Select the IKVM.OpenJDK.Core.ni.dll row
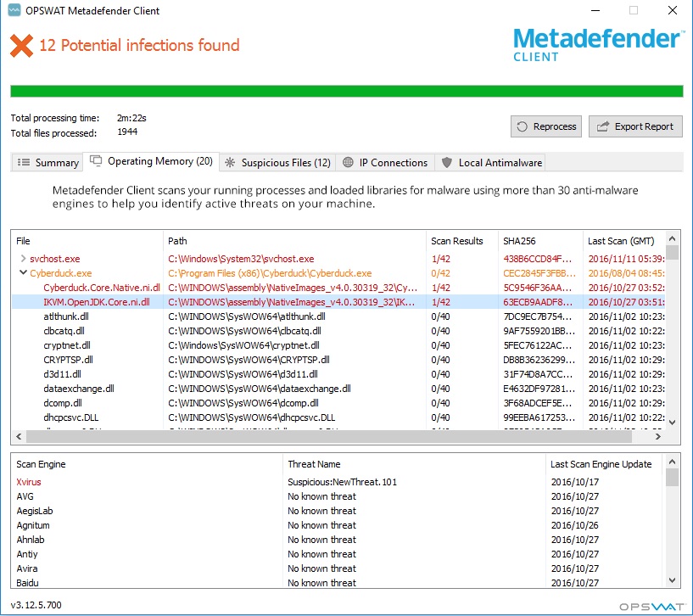 pyautogui.click(x=338, y=302)
